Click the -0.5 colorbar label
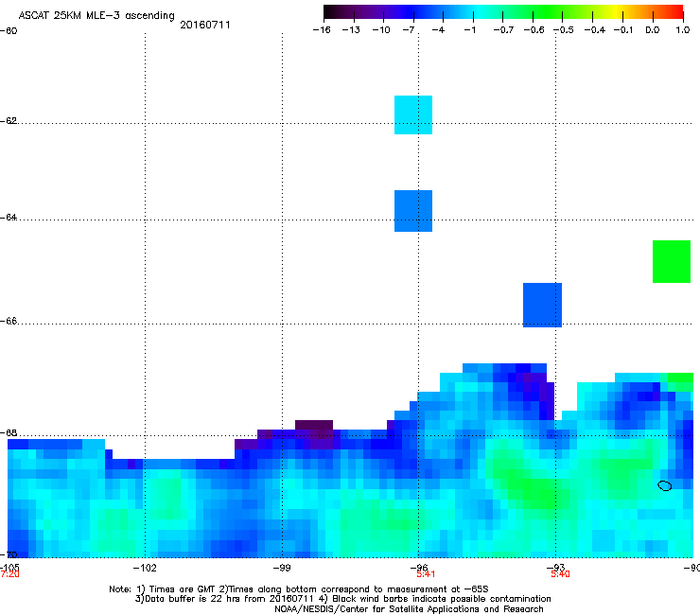Screen dimensions: 700x615 tap(564, 30)
